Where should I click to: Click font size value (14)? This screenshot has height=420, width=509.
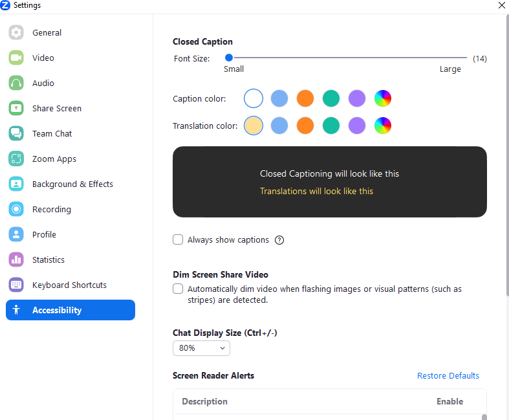tap(479, 59)
